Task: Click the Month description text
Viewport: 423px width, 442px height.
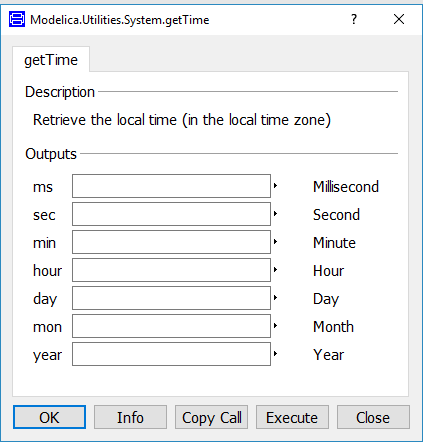Action: 333,327
